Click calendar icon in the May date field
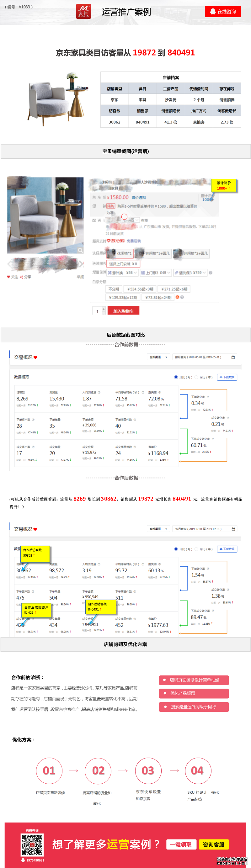 point(233,357)
